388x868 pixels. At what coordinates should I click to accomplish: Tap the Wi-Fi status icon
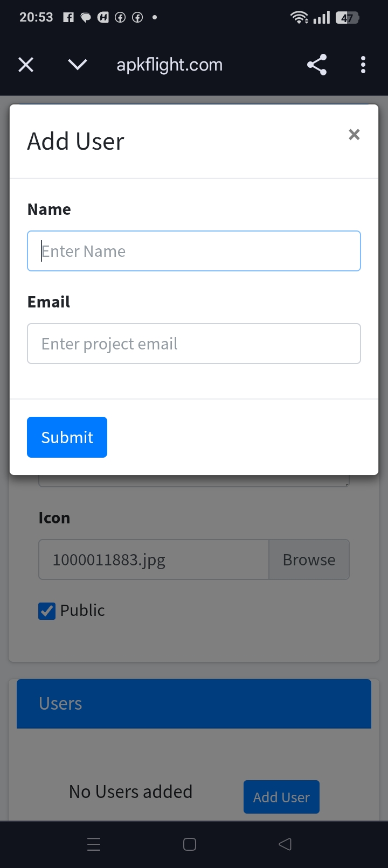click(x=299, y=17)
